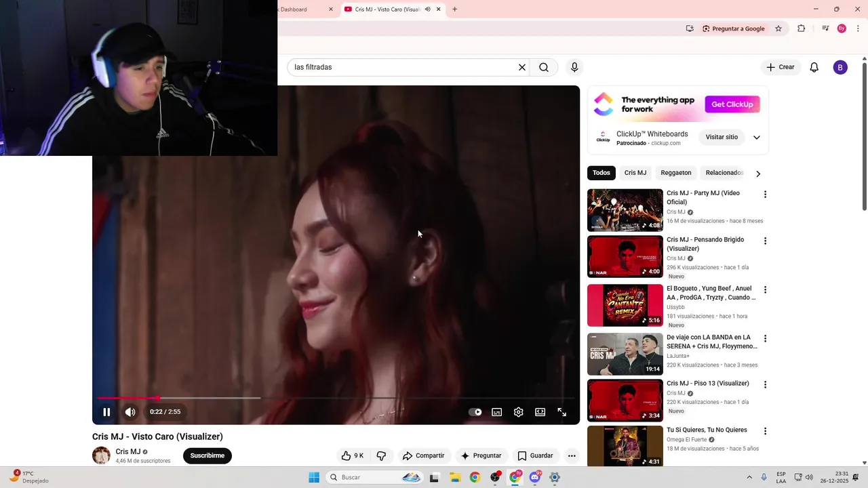
Task: Start voice search with microphone
Action: click(574, 67)
